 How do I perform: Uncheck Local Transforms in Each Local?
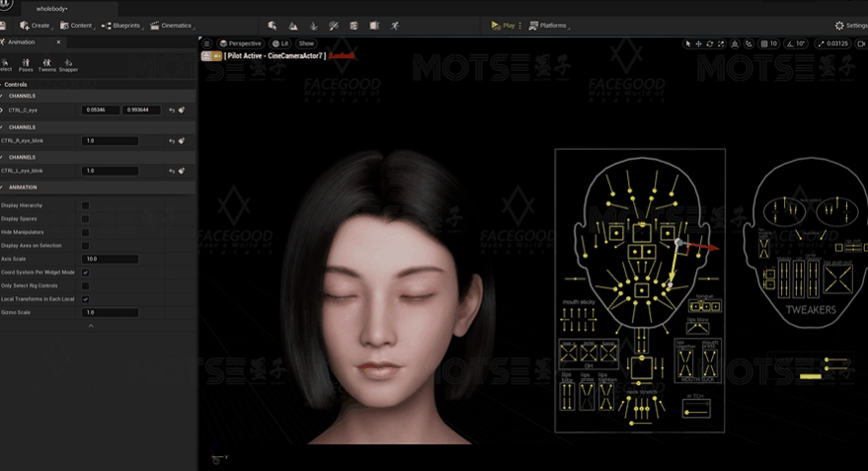(x=85, y=299)
